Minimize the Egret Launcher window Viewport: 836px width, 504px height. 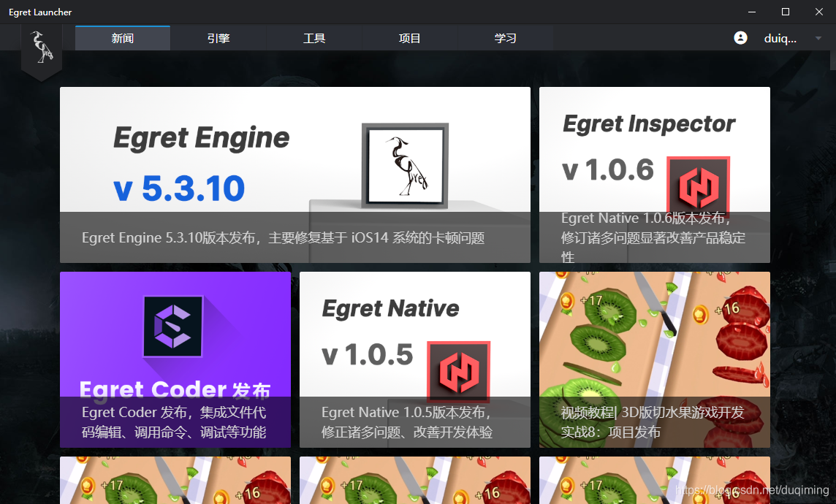(x=752, y=12)
